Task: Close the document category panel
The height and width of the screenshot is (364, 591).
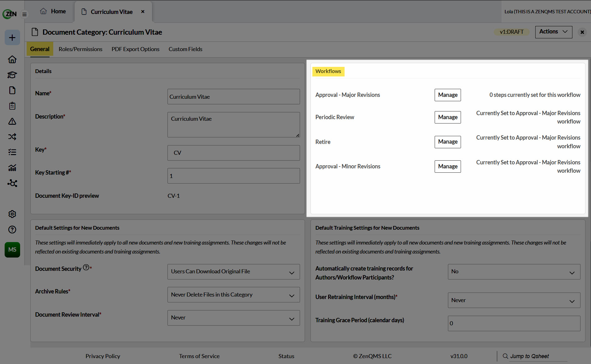Action: point(582,32)
